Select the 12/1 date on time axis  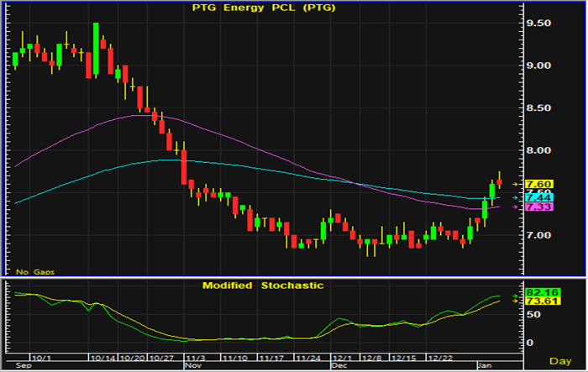click(342, 356)
